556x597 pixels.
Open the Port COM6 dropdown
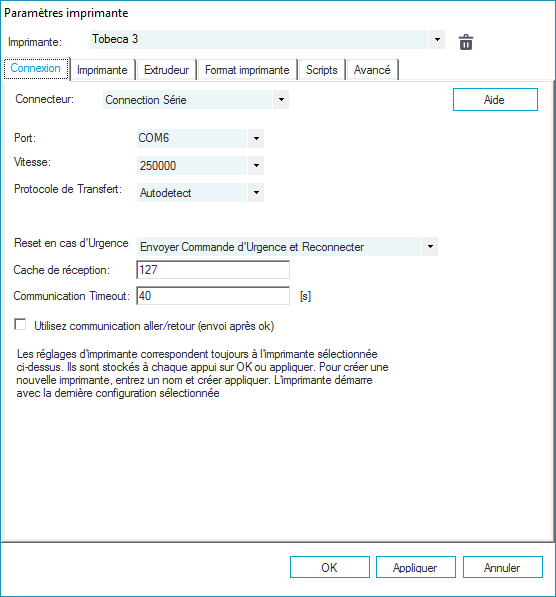click(x=256, y=138)
